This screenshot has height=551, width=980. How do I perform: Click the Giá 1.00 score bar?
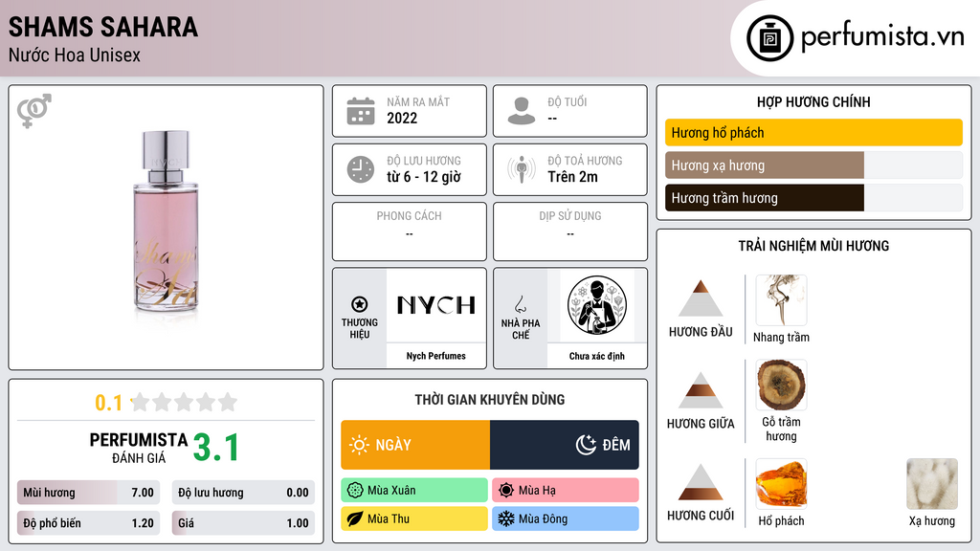pyautogui.click(x=243, y=523)
